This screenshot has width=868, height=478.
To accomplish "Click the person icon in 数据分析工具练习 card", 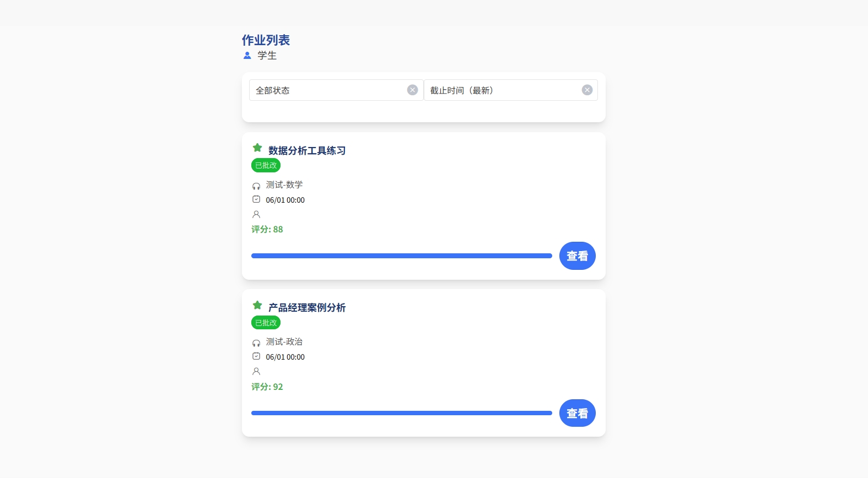I will (x=256, y=214).
